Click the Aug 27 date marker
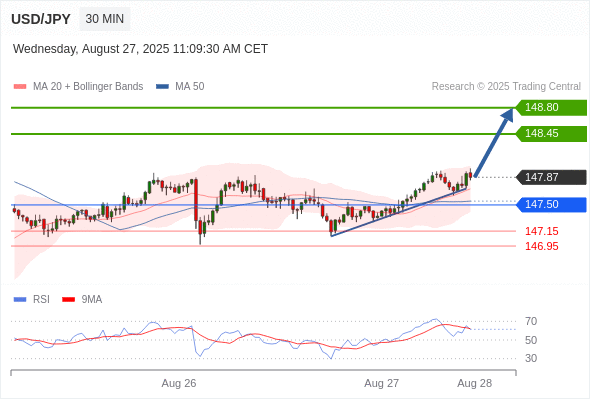The width and height of the screenshot is (590, 400). (x=381, y=383)
